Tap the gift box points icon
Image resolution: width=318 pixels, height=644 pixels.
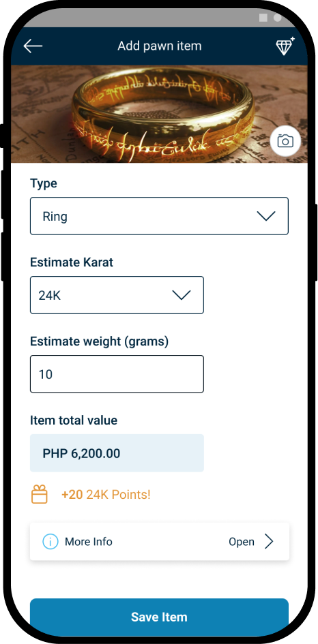(40, 494)
